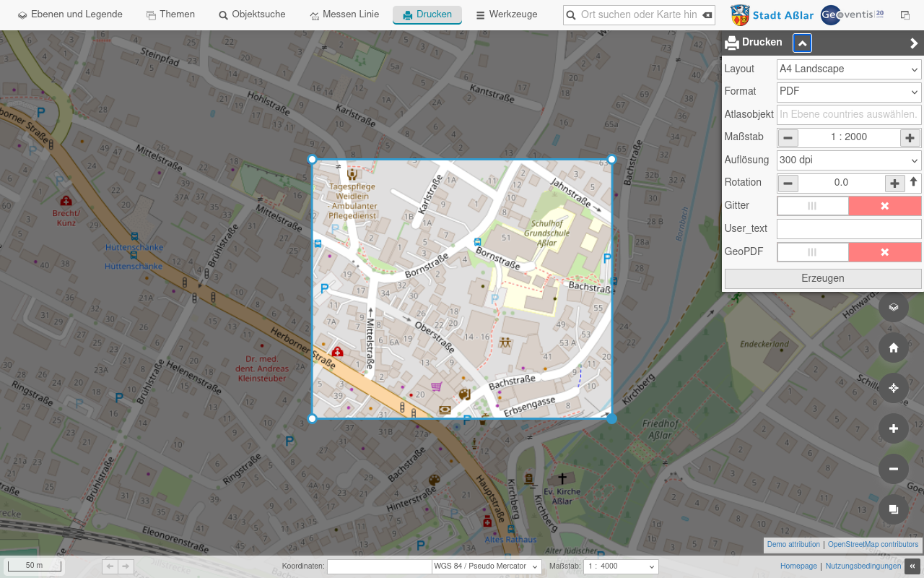Click the Drucken toolbar tab

tap(427, 14)
